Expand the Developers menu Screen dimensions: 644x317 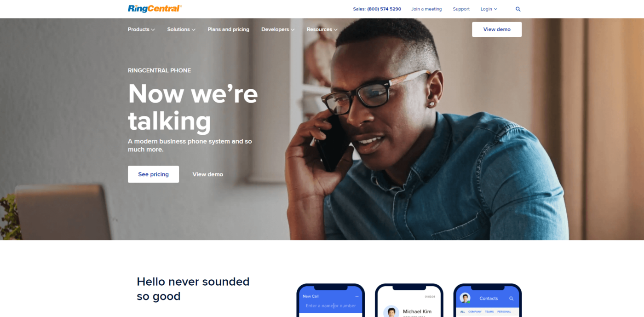pos(278,29)
